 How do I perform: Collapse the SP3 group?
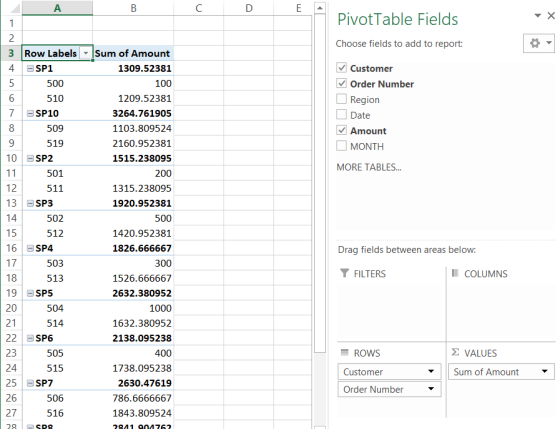(x=30, y=204)
